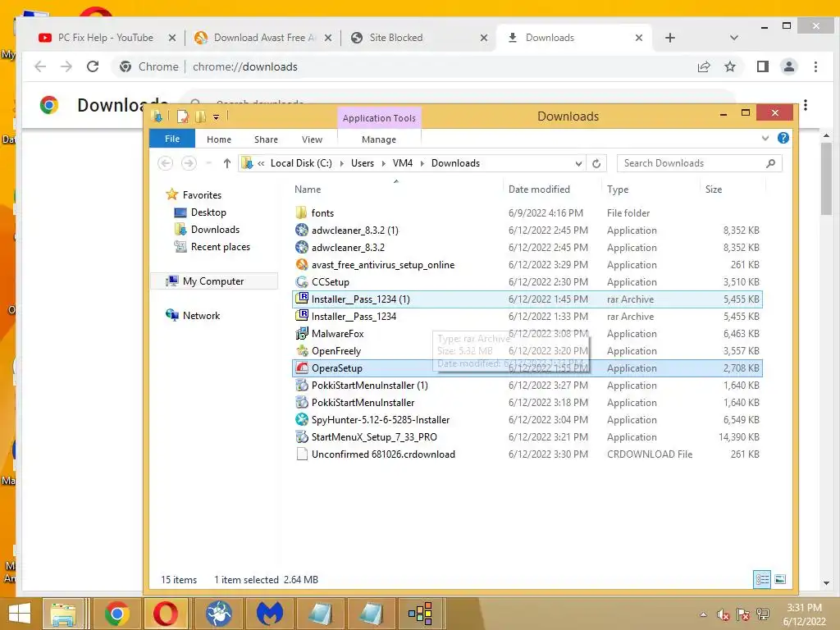Select the Unconfirmed 681026.crdownload file icon
Screen dimensions: 840x630
tap(302, 454)
